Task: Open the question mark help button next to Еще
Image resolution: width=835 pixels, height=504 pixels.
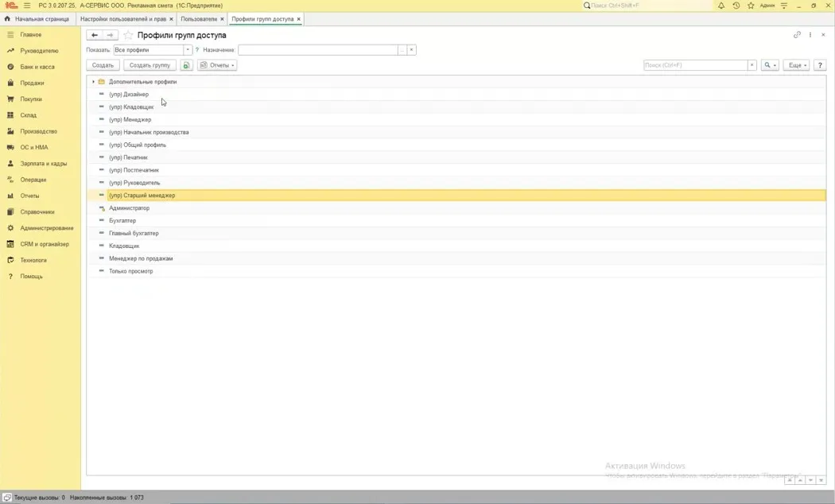Action: pyautogui.click(x=820, y=65)
